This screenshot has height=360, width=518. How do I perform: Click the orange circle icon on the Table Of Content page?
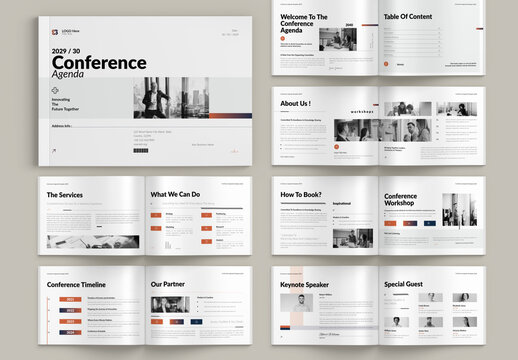386,64
